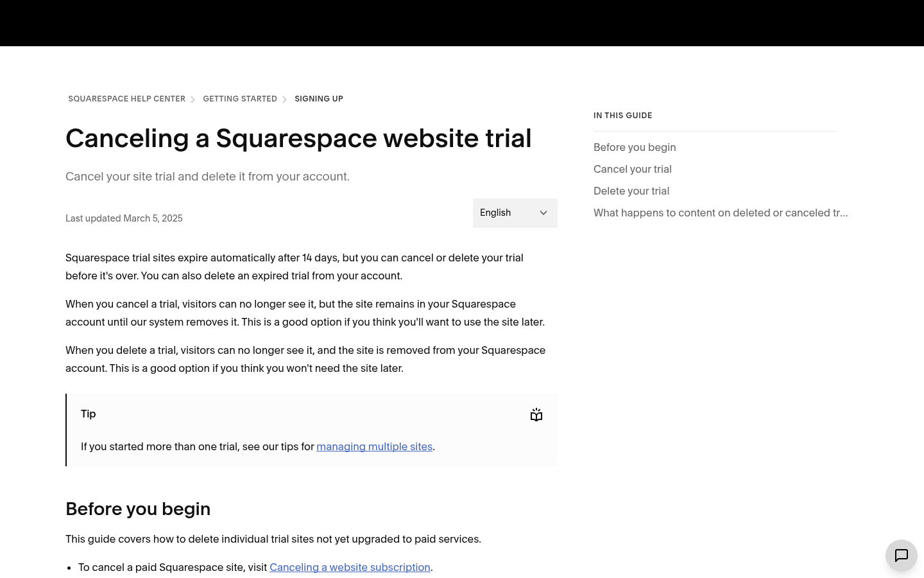924x578 pixels.
Task: Navigate to Delete your trial section
Action: [x=631, y=191]
